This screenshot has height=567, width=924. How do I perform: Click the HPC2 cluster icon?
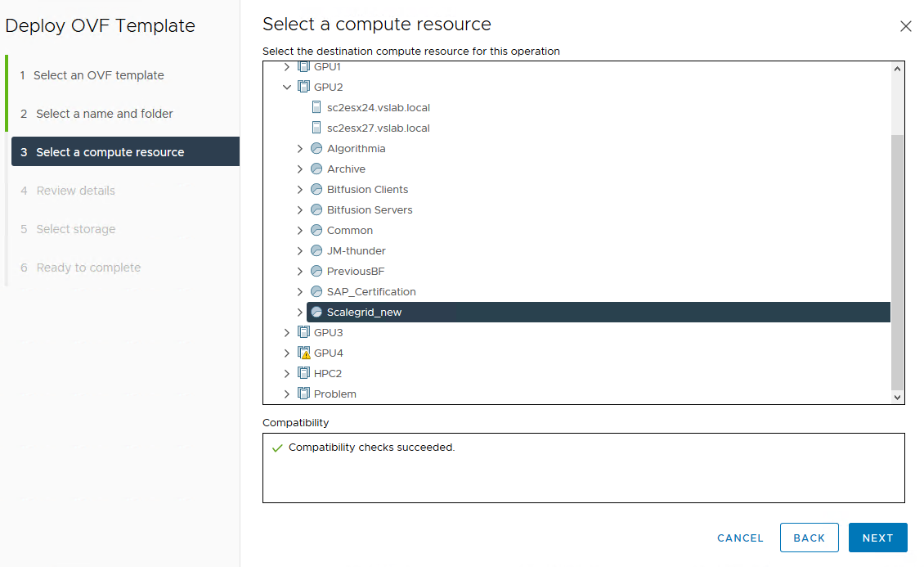(303, 373)
